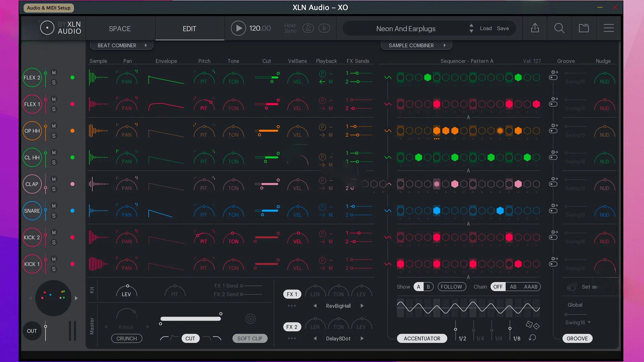Click the export share icon
The height and width of the screenshot is (362, 644).
click(x=535, y=28)
